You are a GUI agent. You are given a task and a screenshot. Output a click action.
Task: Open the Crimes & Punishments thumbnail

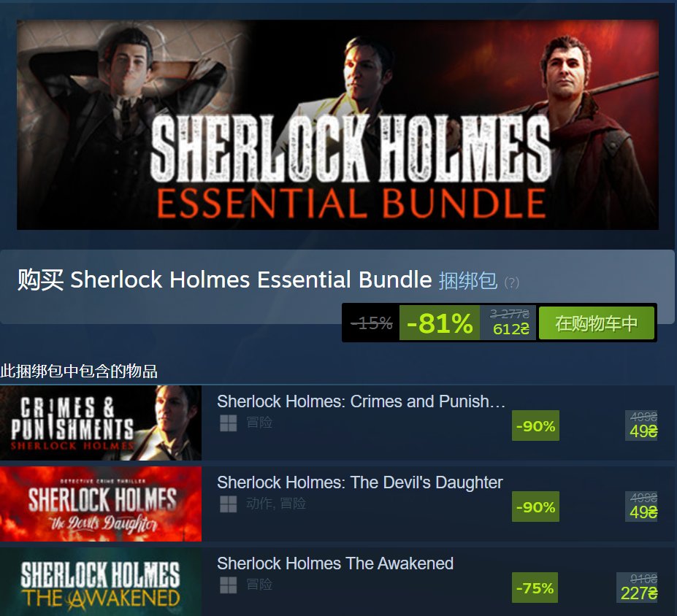click(101, 423)
